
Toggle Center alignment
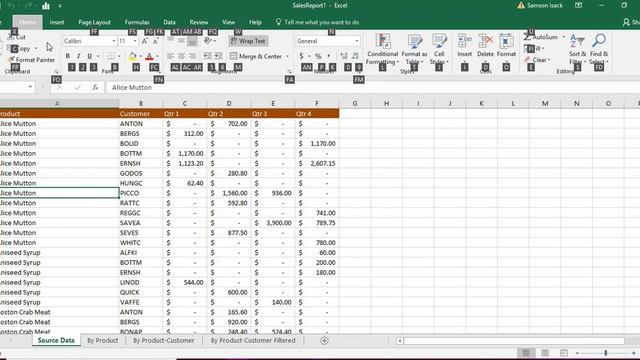point(181,56)
